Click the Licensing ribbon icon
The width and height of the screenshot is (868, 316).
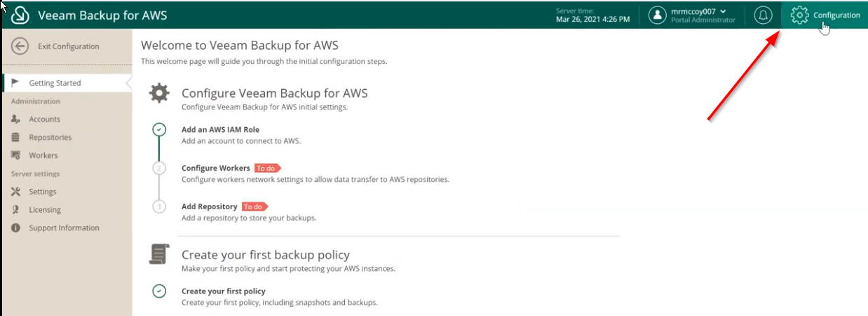coord(15,210)
